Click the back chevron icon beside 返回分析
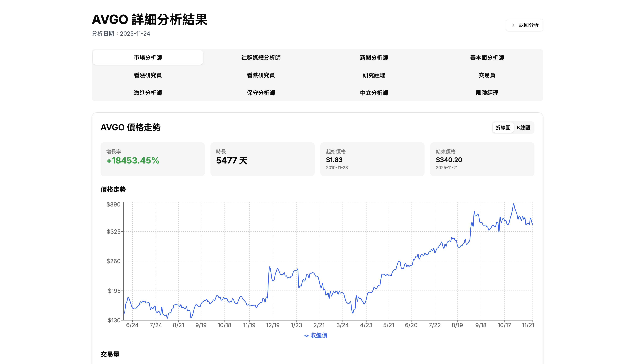Viewport: 635px width, 364px height. (513, 25)
